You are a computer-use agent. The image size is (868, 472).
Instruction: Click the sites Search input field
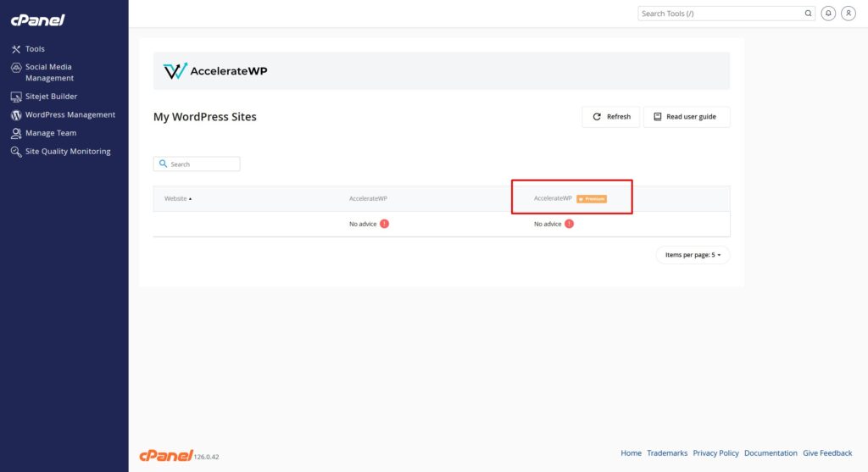click(202, 164)
